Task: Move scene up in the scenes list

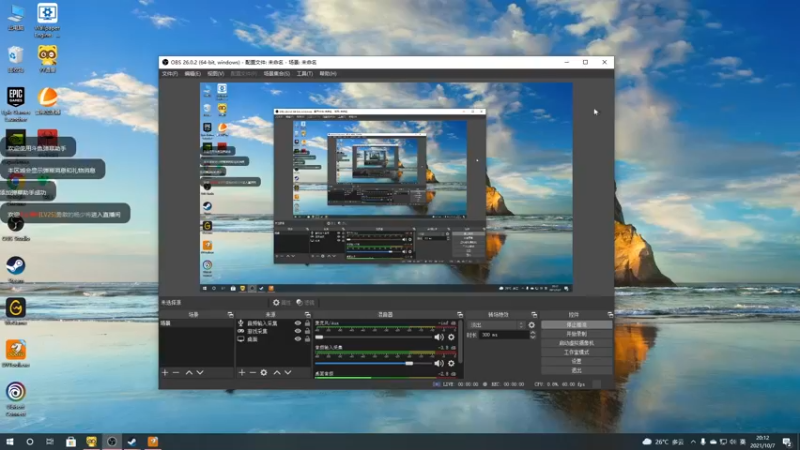Action: [189, 373]
